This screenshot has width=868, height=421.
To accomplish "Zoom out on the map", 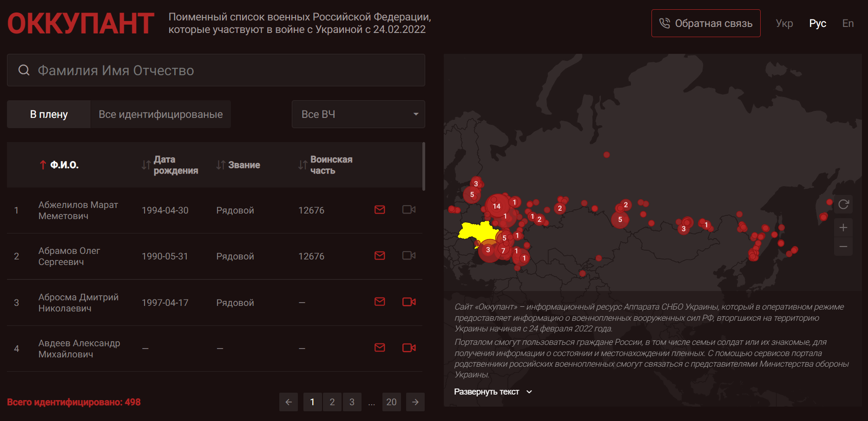I will (x=843, y=246).
